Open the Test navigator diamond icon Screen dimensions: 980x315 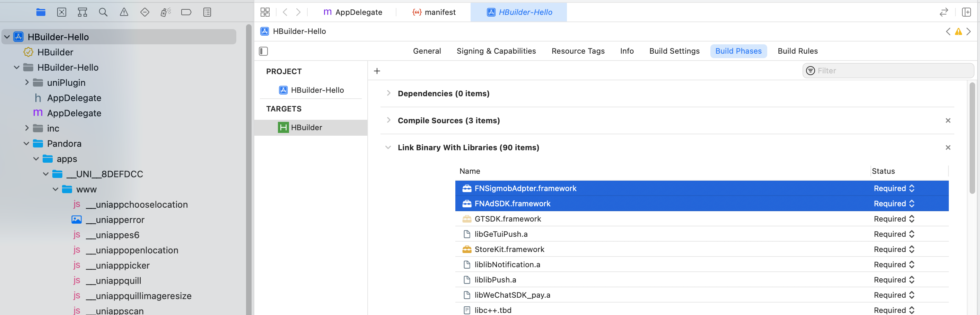tap(145, 12)
